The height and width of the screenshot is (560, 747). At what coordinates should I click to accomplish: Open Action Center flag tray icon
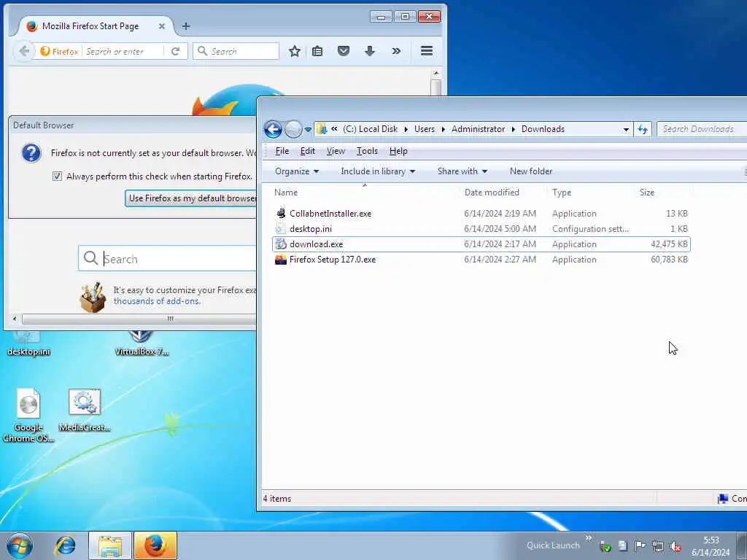[x=640, y=546]
